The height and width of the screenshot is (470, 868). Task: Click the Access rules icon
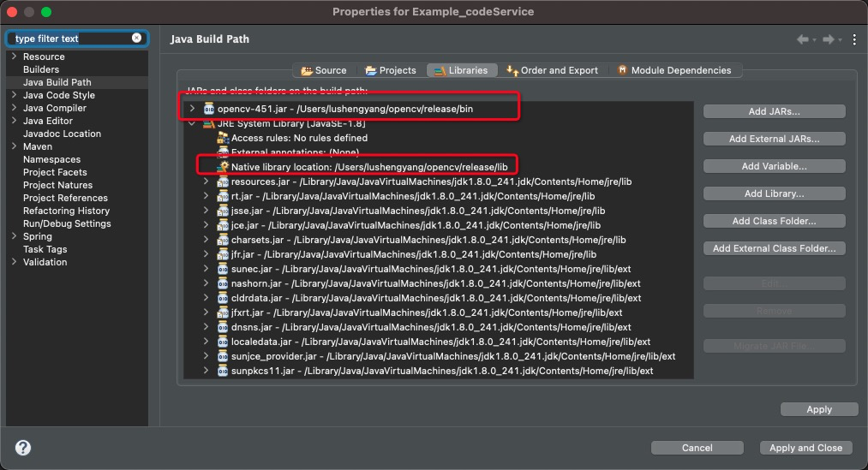pos(223,138)
